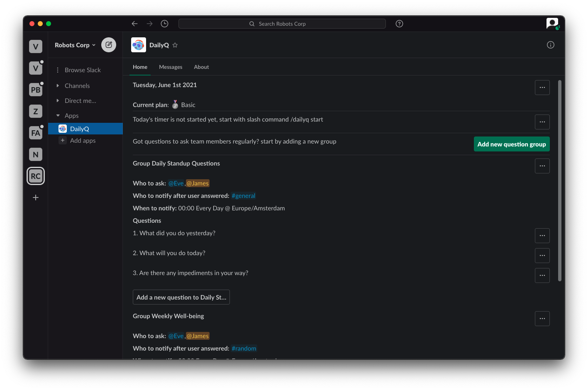588x390 pixels.
Task: Switch to first V workspace
Action: coord(36,46)
